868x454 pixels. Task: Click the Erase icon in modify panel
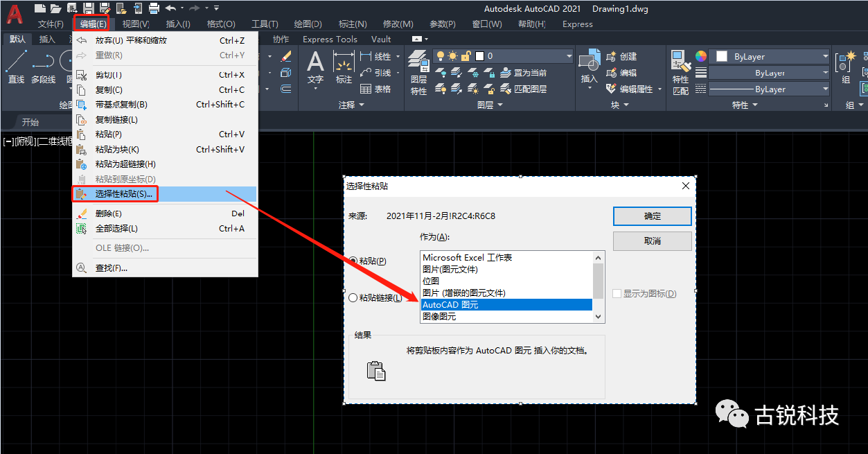coord(286,57)
